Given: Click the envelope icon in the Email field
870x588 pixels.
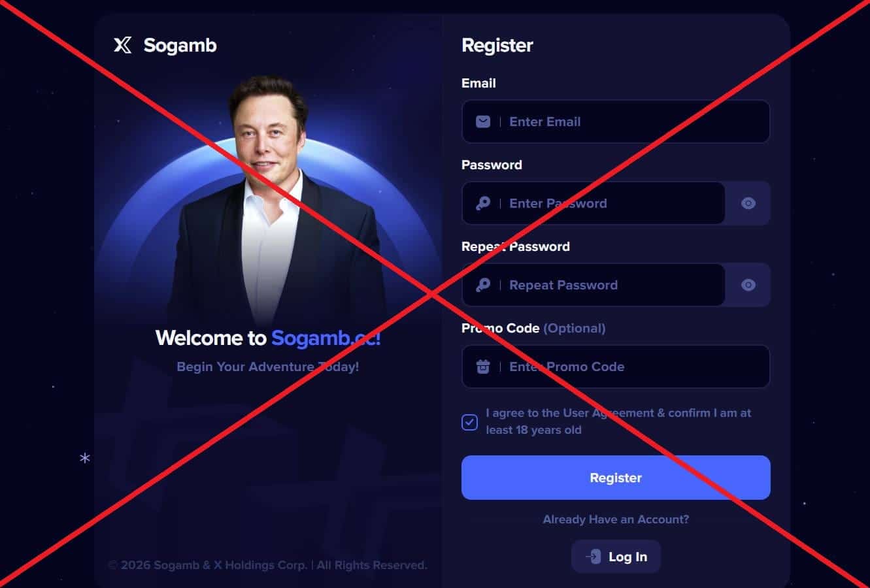Looking at the screenshot, I should 483,122.
